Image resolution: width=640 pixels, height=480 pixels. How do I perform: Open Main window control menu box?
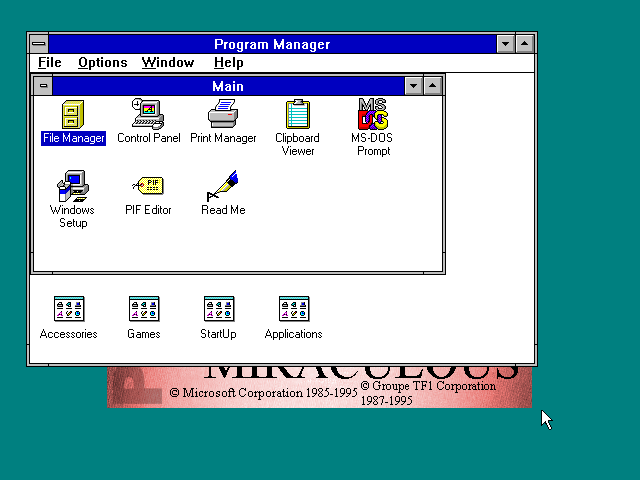(43, 86)
